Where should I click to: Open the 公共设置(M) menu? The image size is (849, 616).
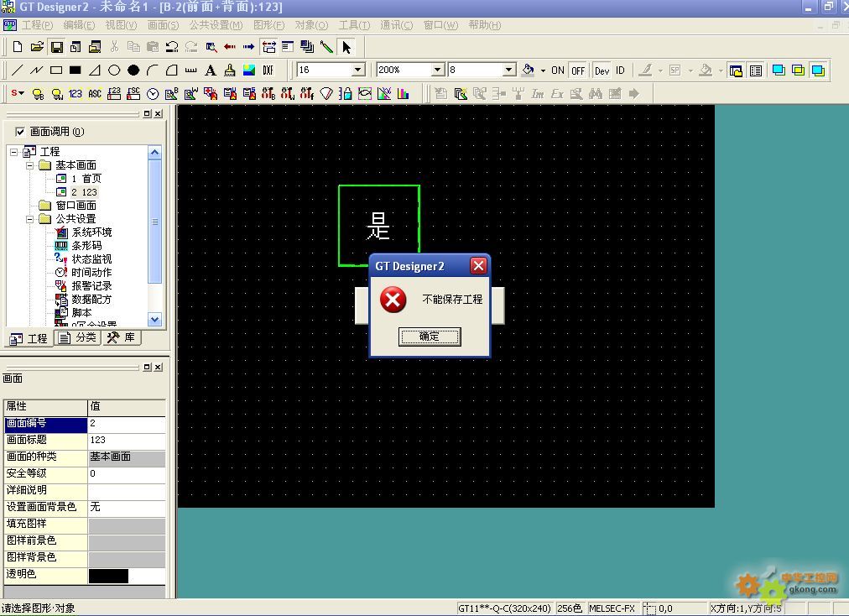coord(216,25)
